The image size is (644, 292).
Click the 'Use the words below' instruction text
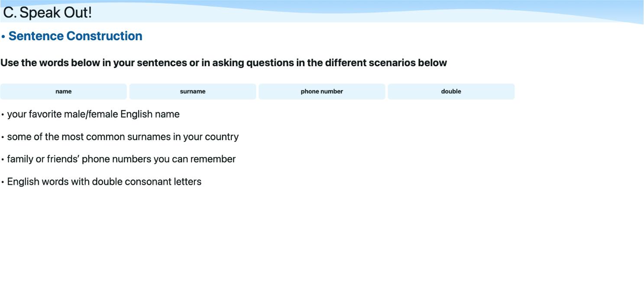pyautogui.click(x=223, y=63)
